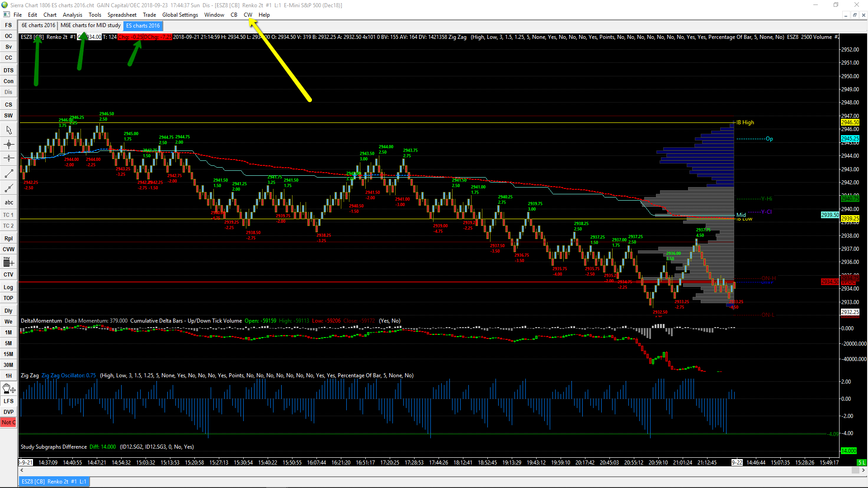Click the compress vertical scale tool
The image size is (868, 488).
pos(9,158)
